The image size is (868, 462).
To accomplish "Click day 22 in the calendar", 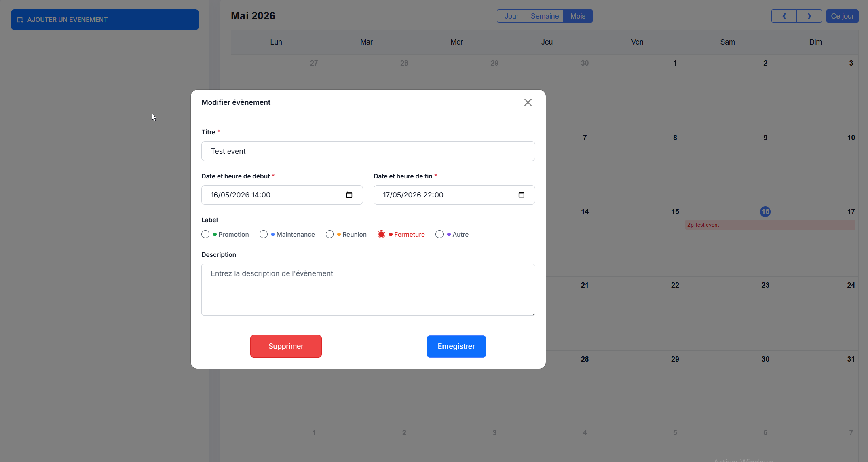I will pos(675,285).
